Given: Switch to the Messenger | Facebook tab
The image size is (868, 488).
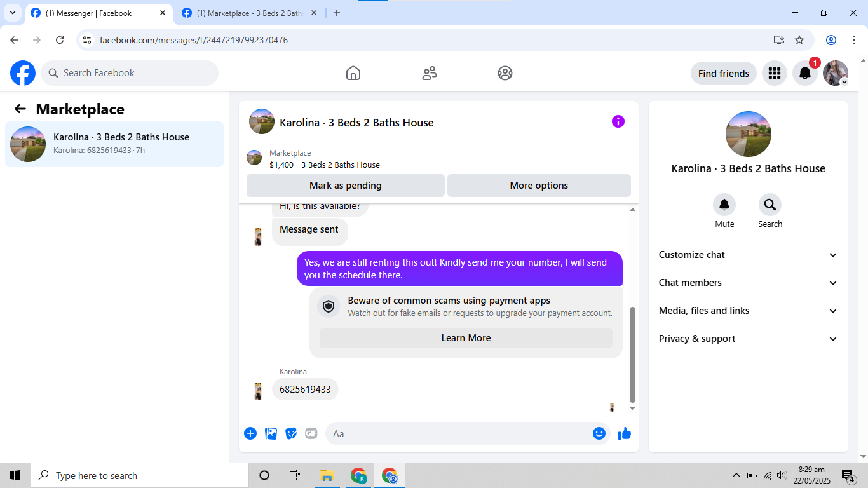Looking at the screenshot, I should coord(99,13).
